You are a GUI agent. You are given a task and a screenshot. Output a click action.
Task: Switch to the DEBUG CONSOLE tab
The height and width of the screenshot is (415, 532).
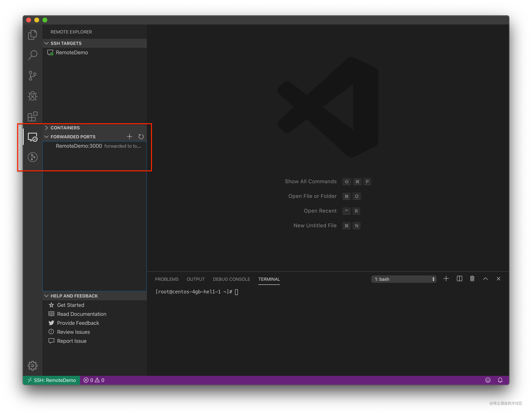click(231, 279)
